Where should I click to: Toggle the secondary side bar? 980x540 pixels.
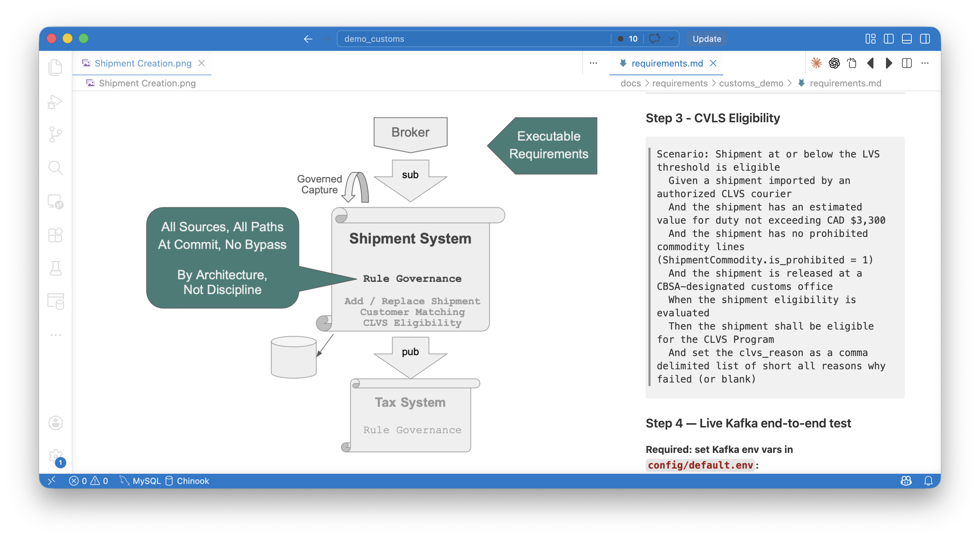[925, 39]
